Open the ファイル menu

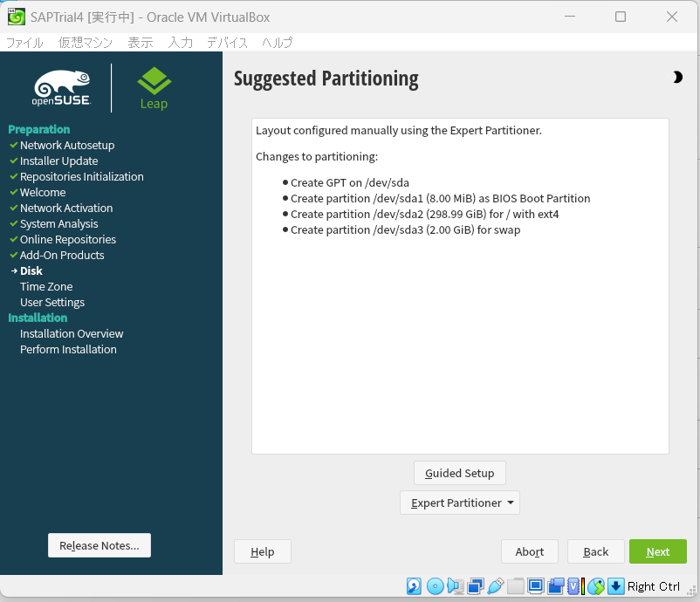point(24,43)
